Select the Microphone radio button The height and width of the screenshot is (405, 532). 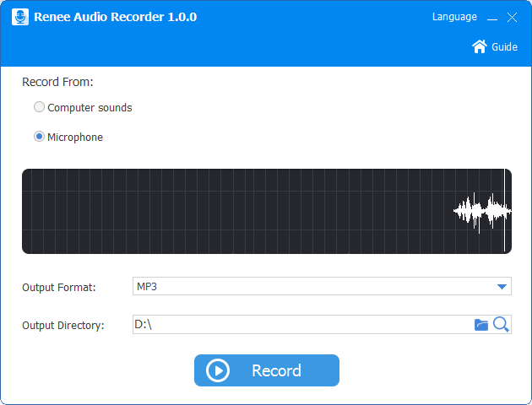pos(39,137)
